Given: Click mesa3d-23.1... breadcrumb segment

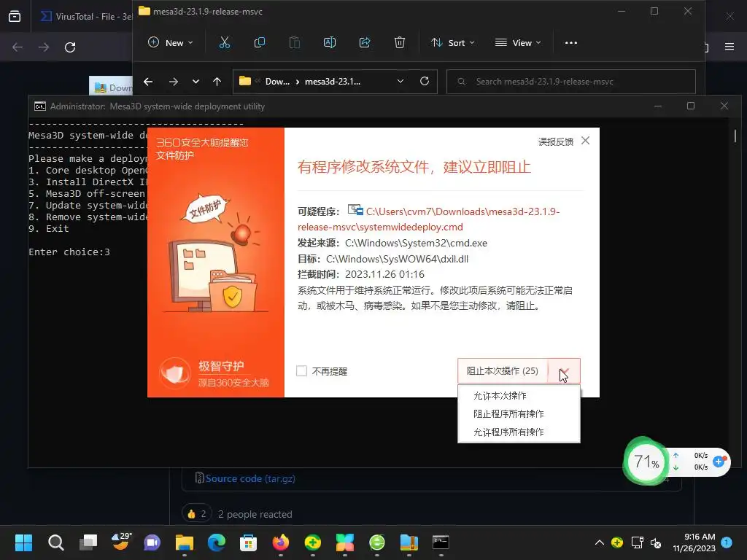Looking at the screenshot, I should (333, 82).
